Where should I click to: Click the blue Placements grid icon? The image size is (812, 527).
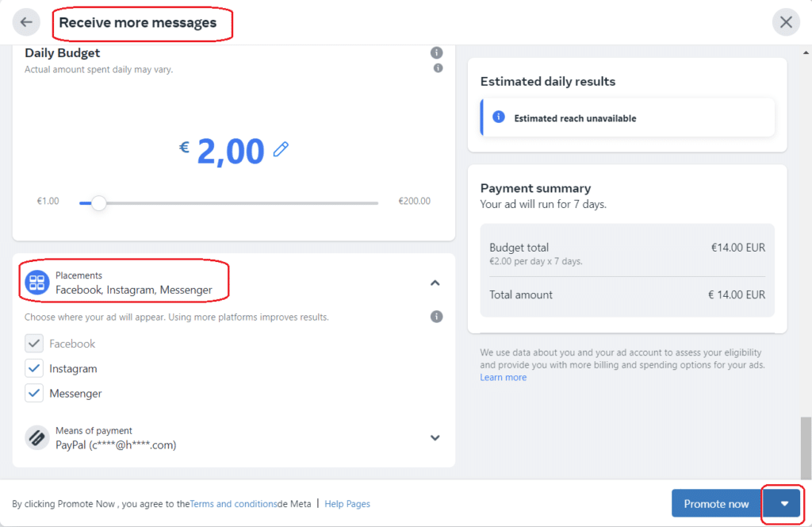pos(36,283)
